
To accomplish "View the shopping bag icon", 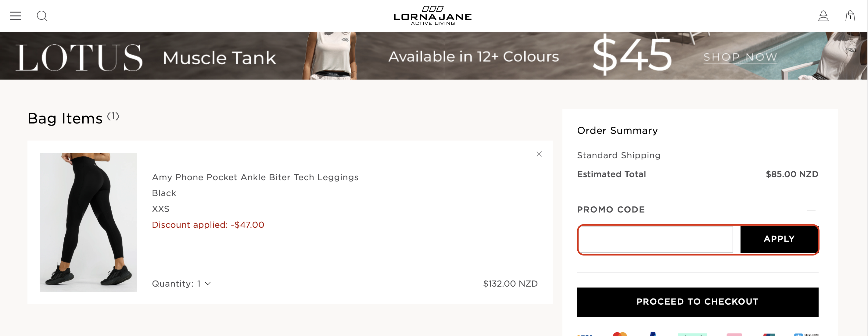I will pos(850,16).
